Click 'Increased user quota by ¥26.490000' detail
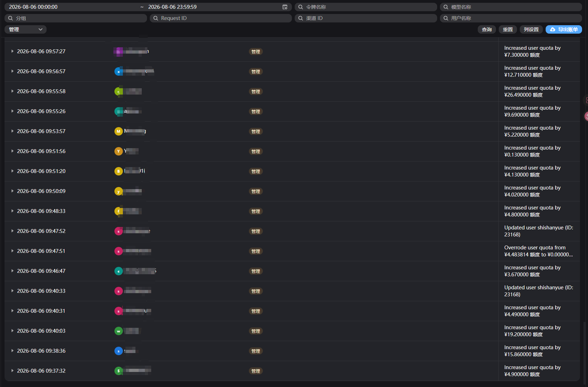This screenshot has width=588, height=387. [x=532, y=91]
